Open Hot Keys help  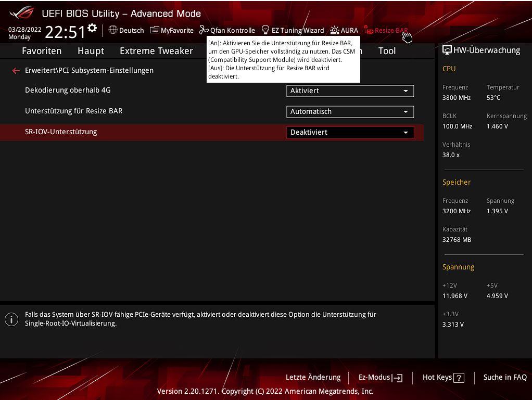443,377
